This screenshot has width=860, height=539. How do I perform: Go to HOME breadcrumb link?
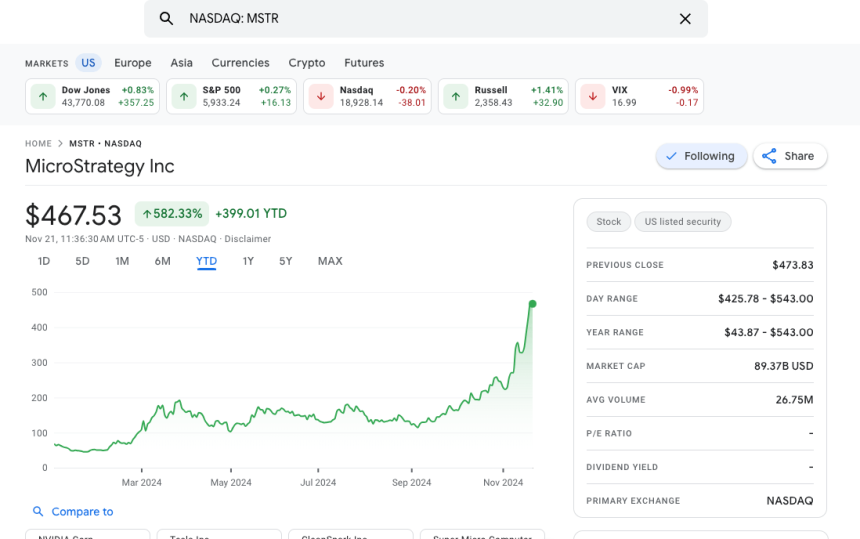click(x=38, y=143)
